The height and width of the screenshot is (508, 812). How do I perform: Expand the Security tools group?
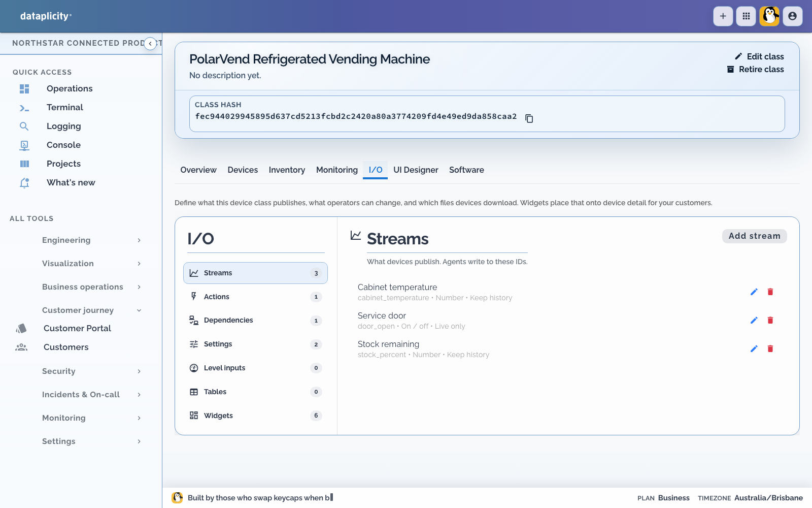91,371
